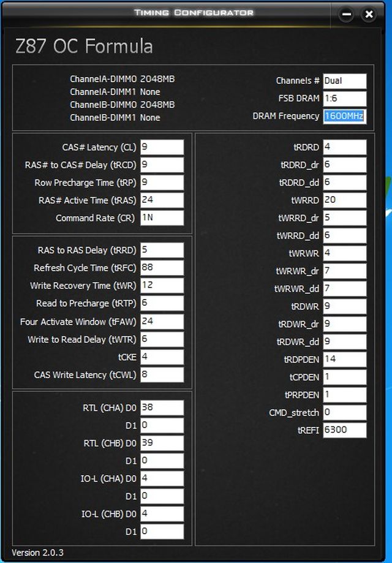Focus the RAS# Active Time (tRAS) field
Screen dimensions: 392x563
pos(162,200)
